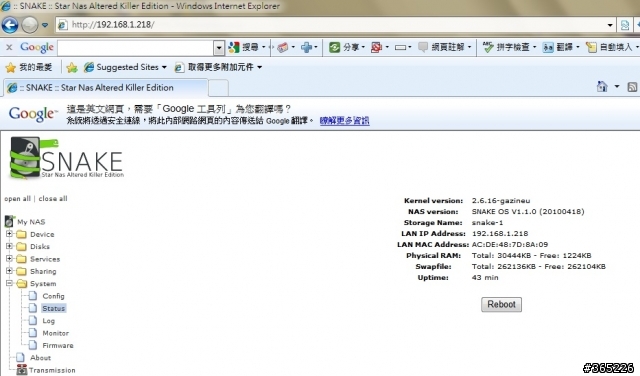This screenshot has height=376, width=640.
Task: Click the NAS version value SNAKE OS V1.1.0
Action: pyautogui.click(x=528, y=211)
